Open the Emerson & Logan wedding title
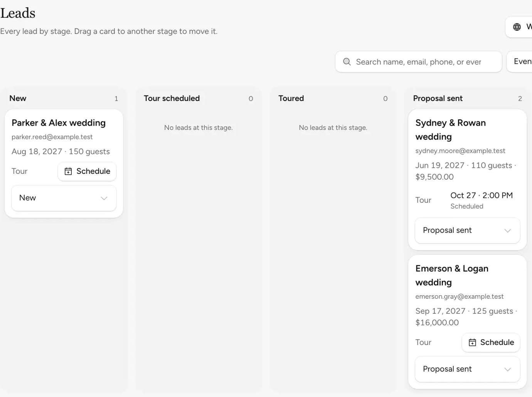 click(452, 276)
